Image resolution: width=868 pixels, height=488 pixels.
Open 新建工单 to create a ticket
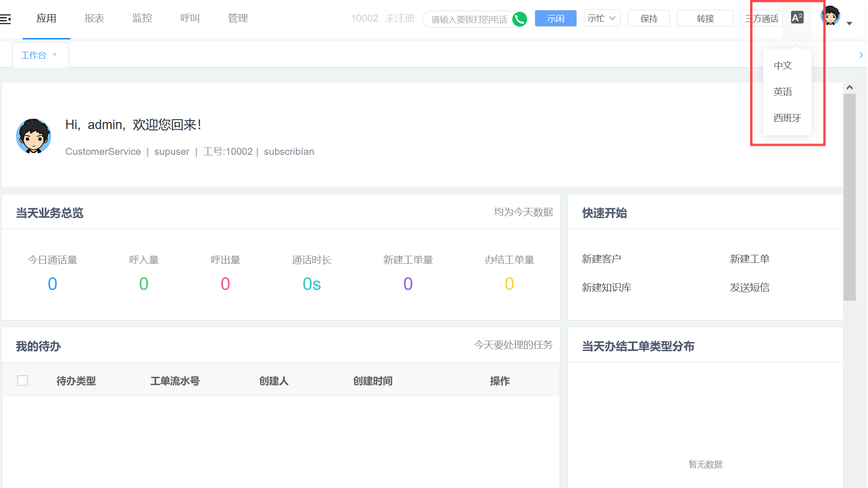pyautogui.click(x=749, y=259)
